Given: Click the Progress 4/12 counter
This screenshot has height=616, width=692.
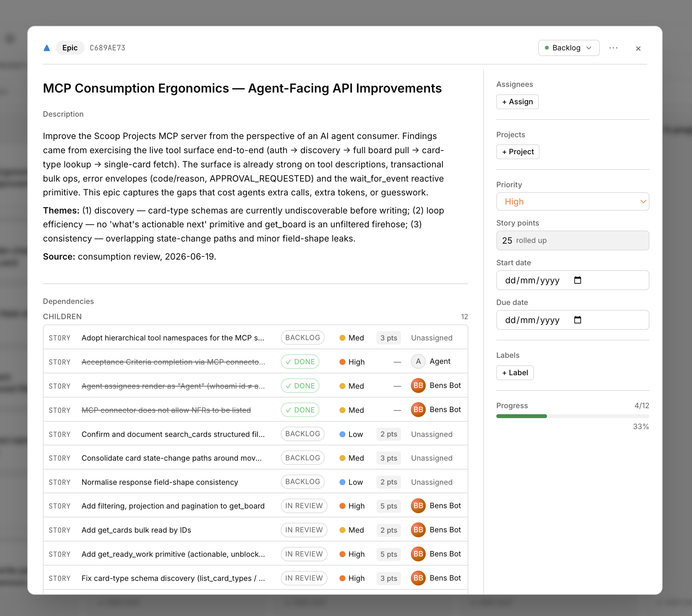Looking at the screenshot, I should 642,406.
